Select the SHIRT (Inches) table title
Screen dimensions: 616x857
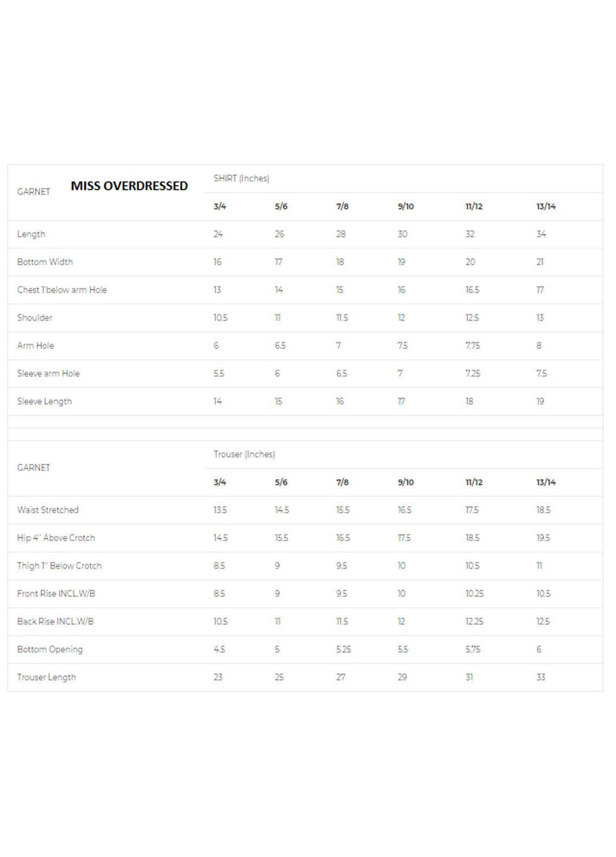(241, 178)
